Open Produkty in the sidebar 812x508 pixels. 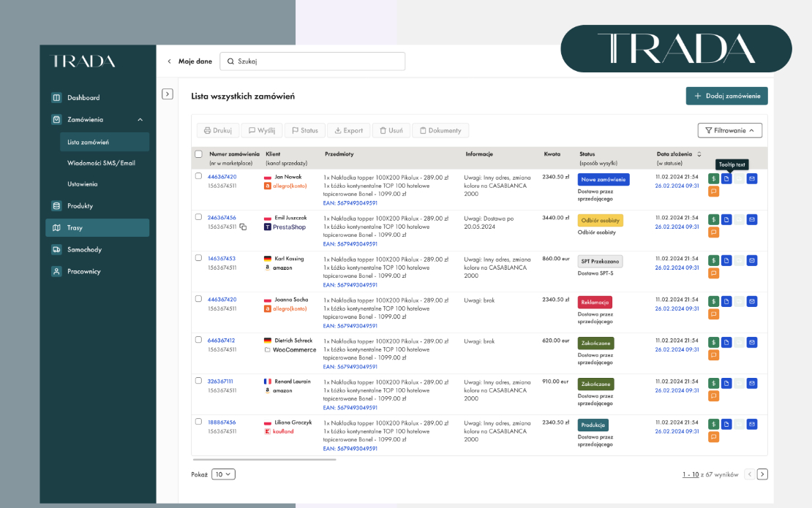click(97, 205)
